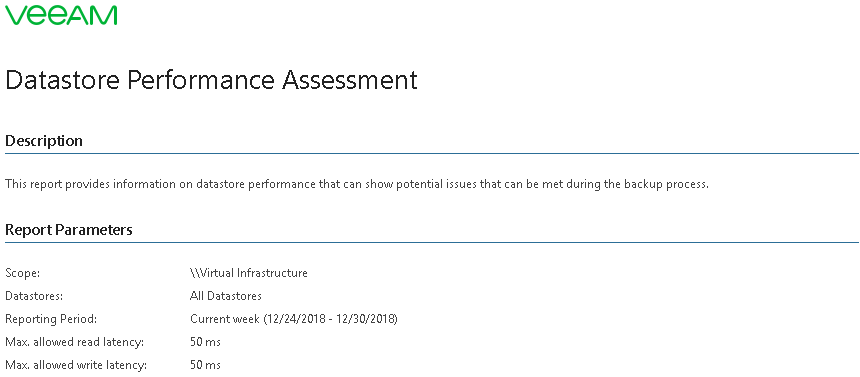860x377 pixels.
Task: Click the Max. allowed write latency label
Action: coord(76,365)
